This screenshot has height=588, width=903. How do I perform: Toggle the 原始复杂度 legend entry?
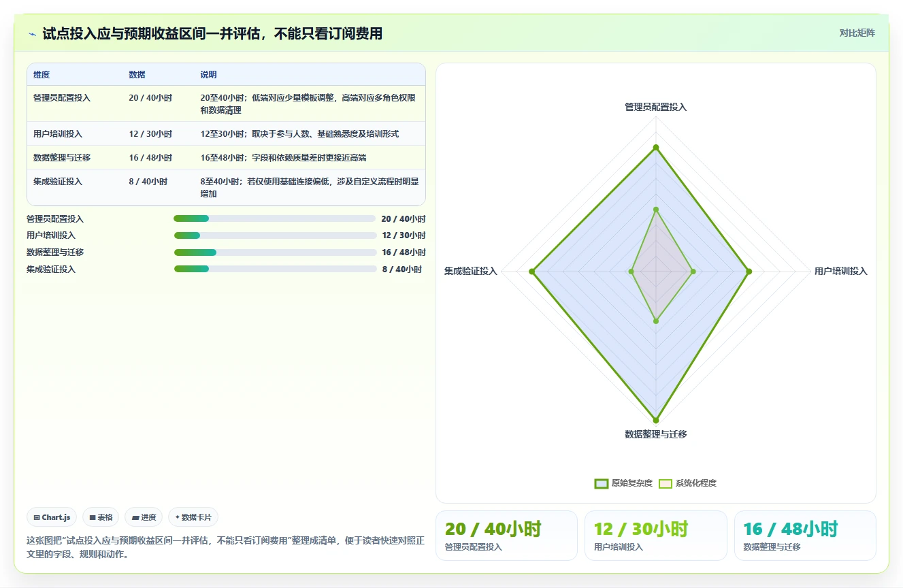click(x=623, y=483)
